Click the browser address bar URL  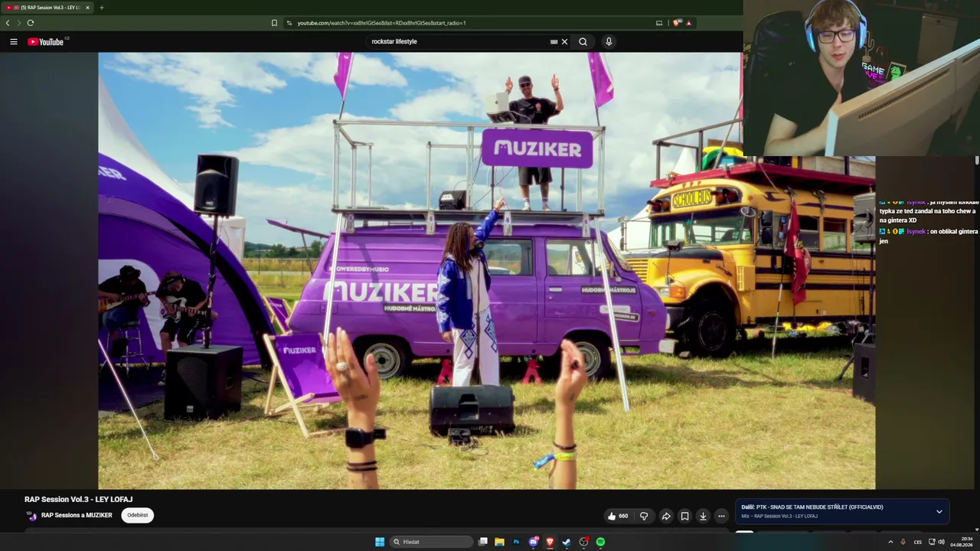(381, 23)
